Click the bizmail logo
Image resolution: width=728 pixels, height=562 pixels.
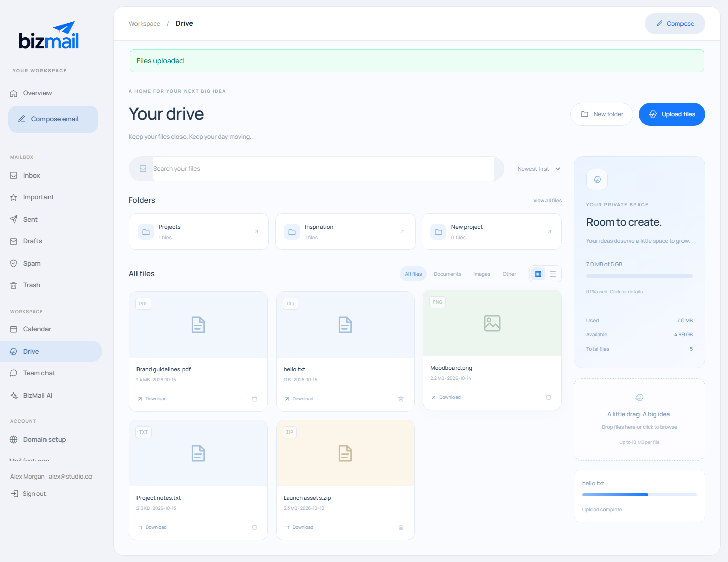pos(49,35)
